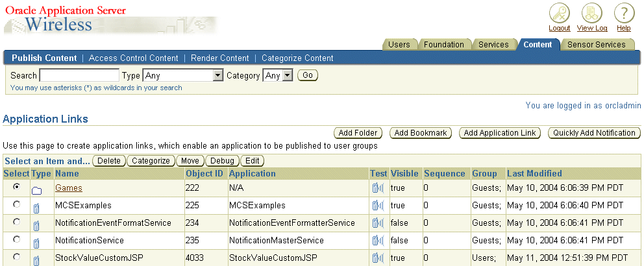Click the Go search button

click(308, 75)
